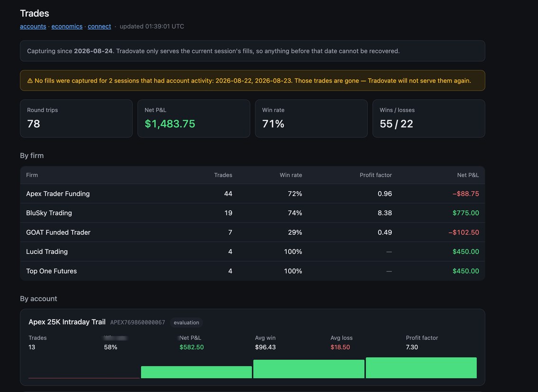The image size is (538, 392).
Task: Click BluSky Trading win rate 74%
Action: click(x=295, y=213)
